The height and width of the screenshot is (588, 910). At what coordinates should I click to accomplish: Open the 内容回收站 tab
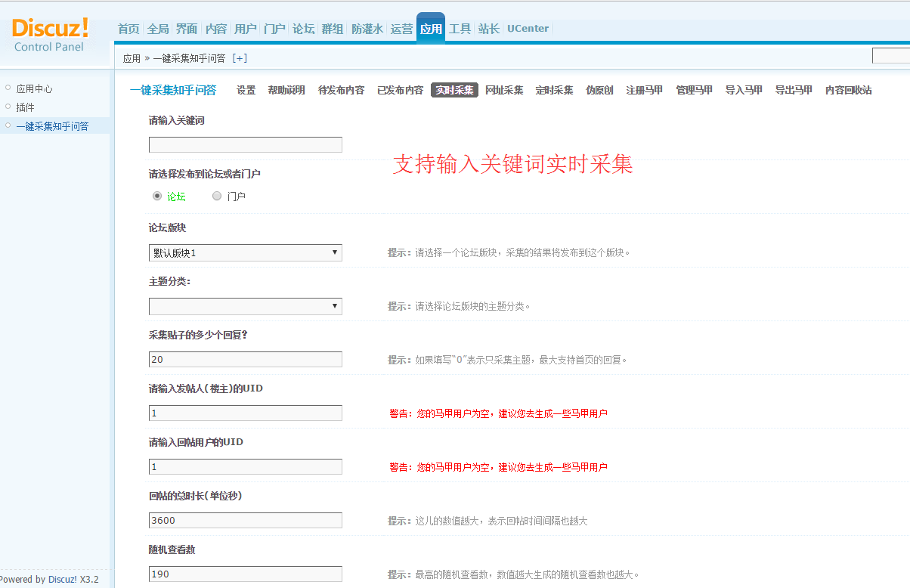(849, 90)
